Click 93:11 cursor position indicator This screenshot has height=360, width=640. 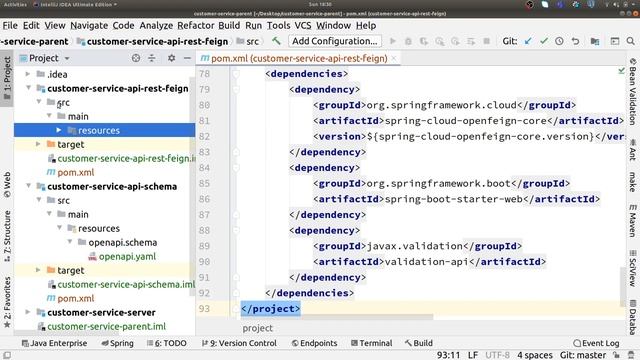click(448, 355)
